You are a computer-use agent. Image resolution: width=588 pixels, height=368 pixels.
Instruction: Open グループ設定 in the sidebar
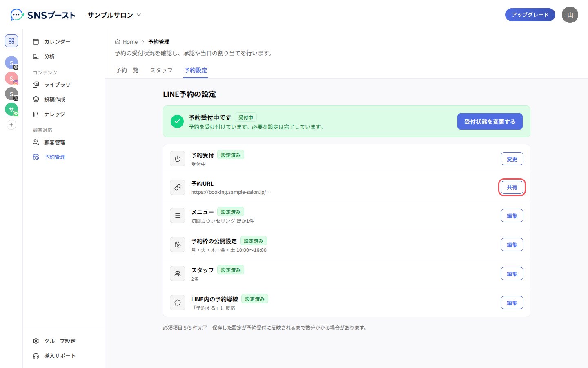pos(64,341)
